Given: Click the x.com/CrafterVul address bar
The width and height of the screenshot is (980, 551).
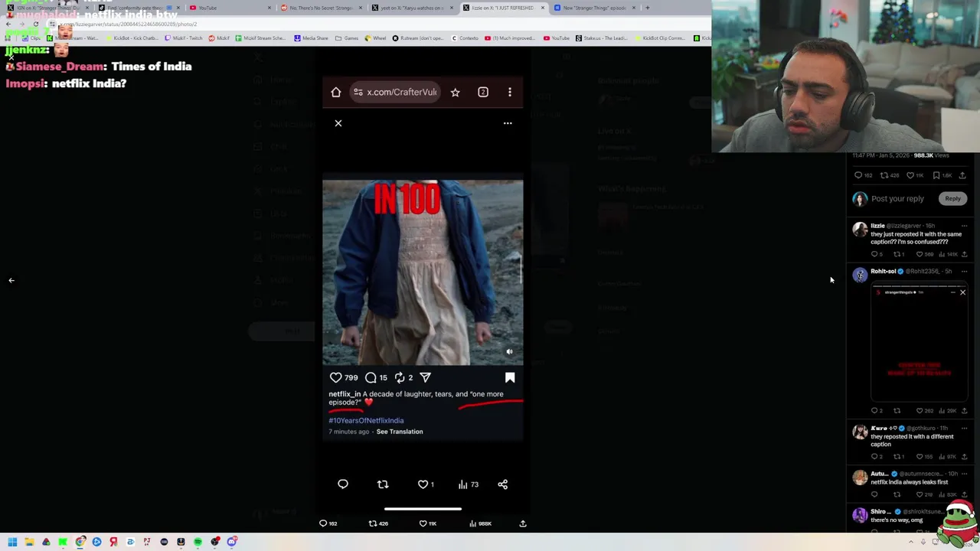Looking at the screenshot, I should tap(395, 93).
